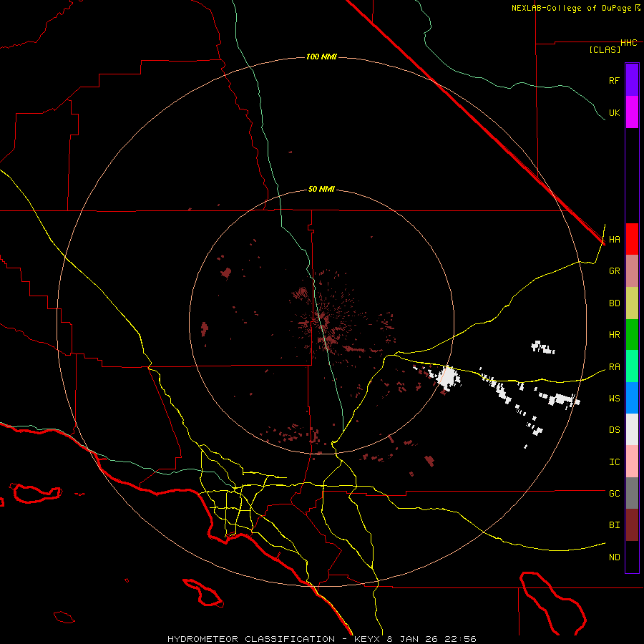644x644 pixels.
Task: Click the UK legend label
Action: (614, 112)
